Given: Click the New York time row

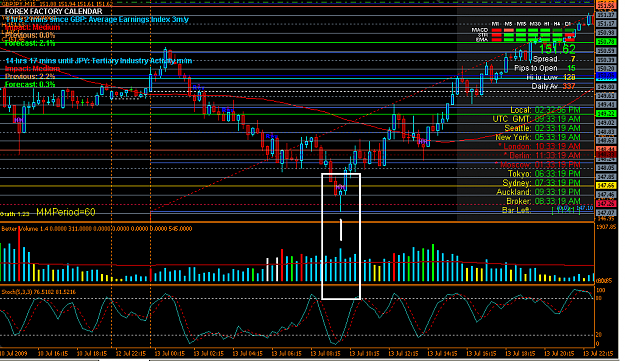Looking at the screenshot, I should (538, 137).
